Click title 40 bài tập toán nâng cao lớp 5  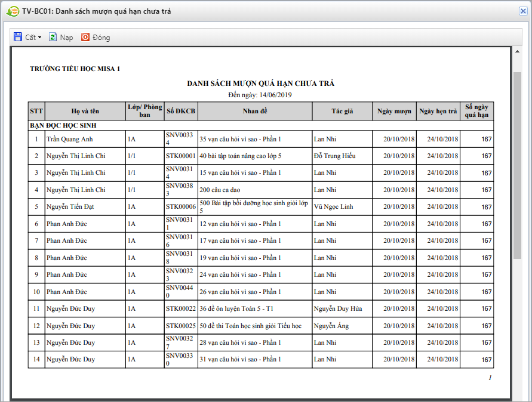pos(240,156)
